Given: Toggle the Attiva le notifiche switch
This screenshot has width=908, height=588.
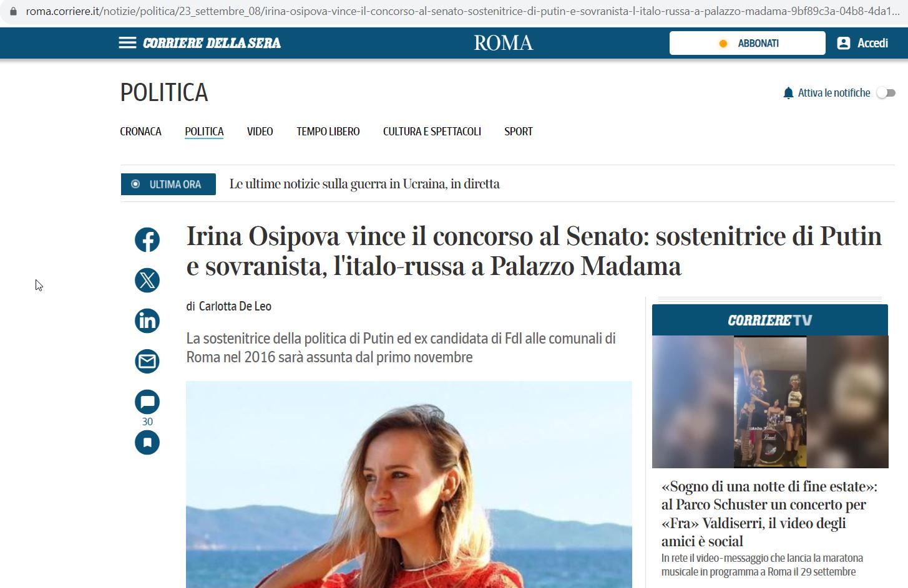Looking at the screenshot, I should tap(886, 93).
